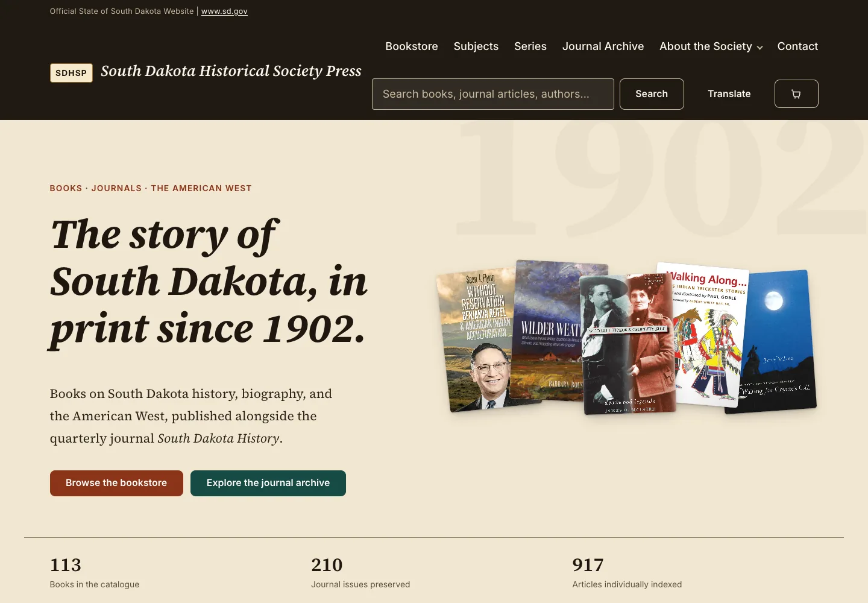The width and height of the screenshot is (868, 603).
Task: Click the 210 journal issues preserved stat
Action: coord(360,572)
